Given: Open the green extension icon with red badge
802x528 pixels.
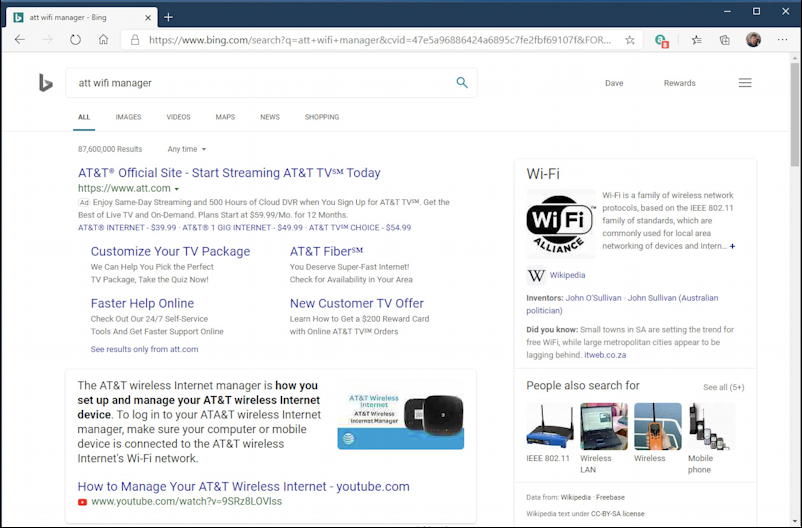Looking at the screenshot, I should pos(661,40).
